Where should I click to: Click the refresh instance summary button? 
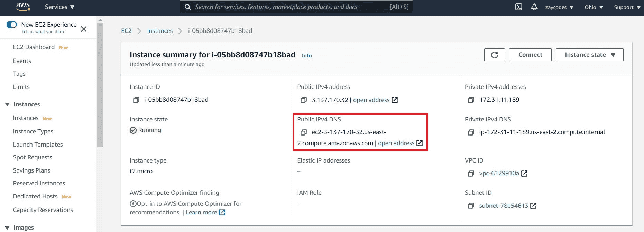coord(494,55)
